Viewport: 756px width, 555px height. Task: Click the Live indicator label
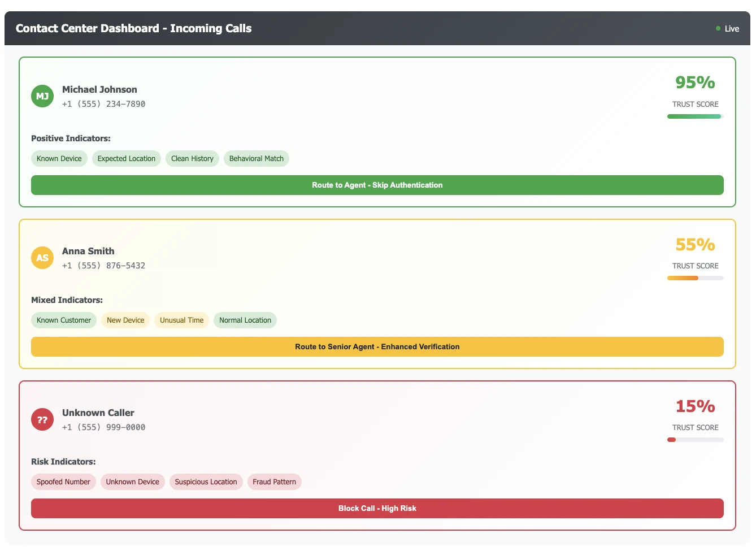732,29
